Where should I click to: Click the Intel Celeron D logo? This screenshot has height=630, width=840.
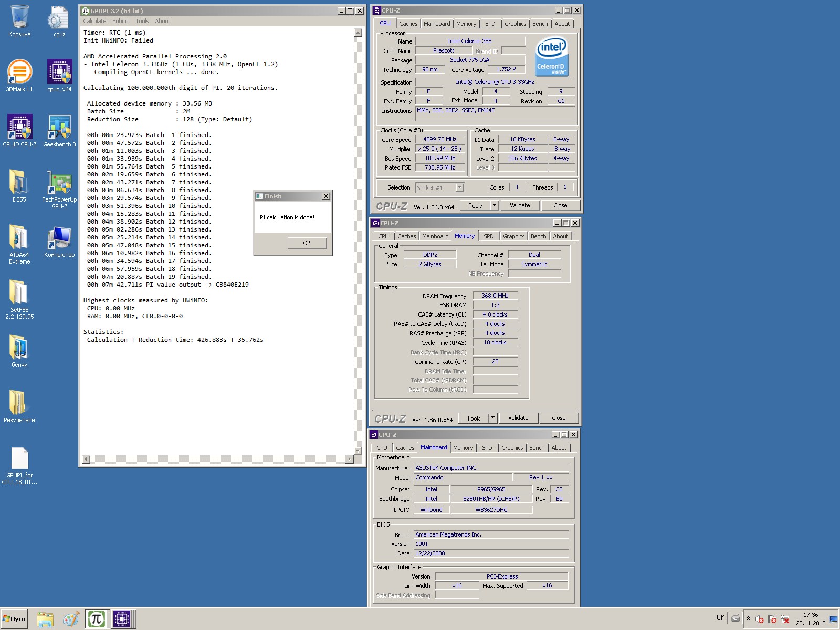(552, 56)
